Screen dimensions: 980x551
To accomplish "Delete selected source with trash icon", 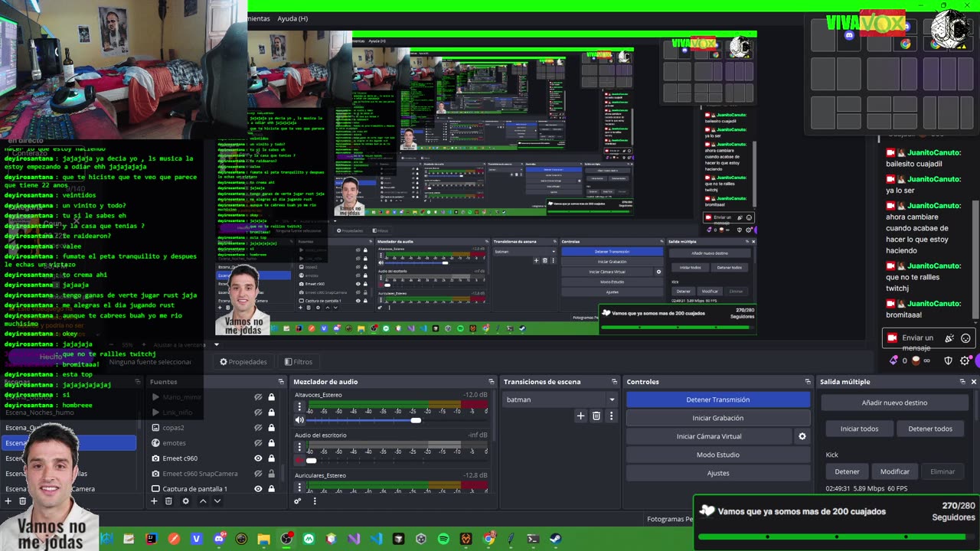I will pyautogui.click(x=168, y=501).
